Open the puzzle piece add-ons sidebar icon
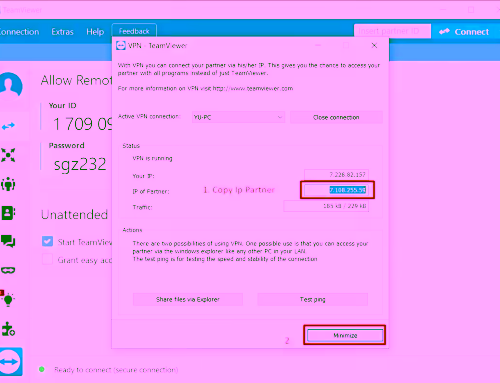The width and height of the screenshot is (500, 383). coord(8,328)
